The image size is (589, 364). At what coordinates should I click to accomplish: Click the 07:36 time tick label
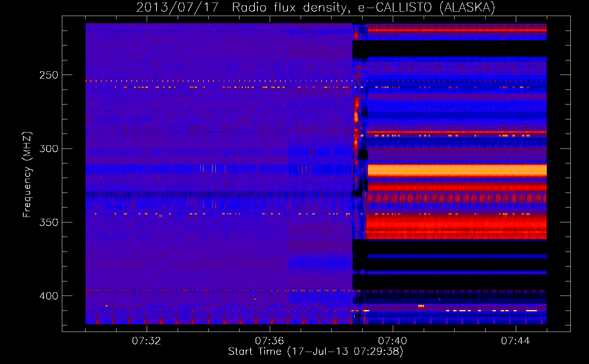pyautogui.click(x=269, y=341)
